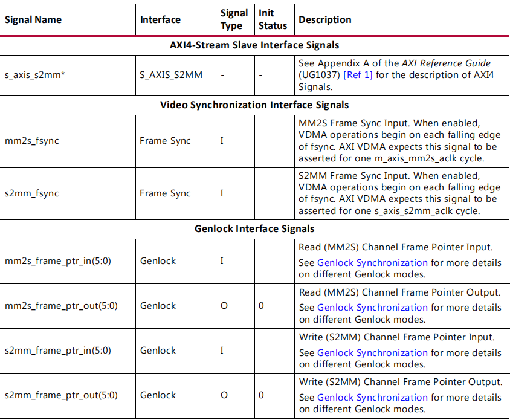
Task: Click the Frame Sync cell beside mm2s_fsync
Action: tap(165, 140)
